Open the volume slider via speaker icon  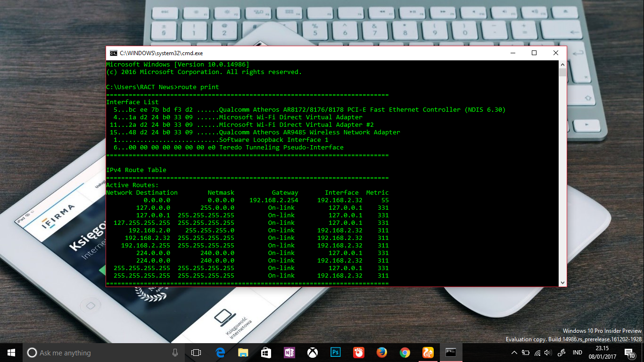(549, 353)
